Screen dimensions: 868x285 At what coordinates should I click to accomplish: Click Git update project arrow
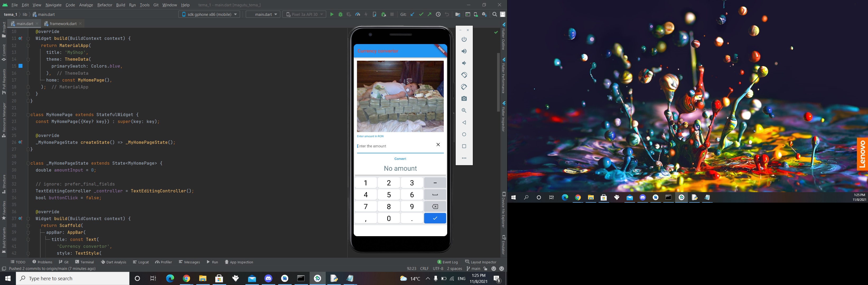coord(412,15)
